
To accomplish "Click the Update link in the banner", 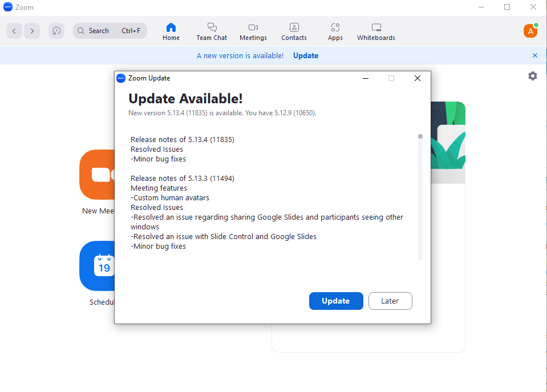I will (x=306, y=55).
